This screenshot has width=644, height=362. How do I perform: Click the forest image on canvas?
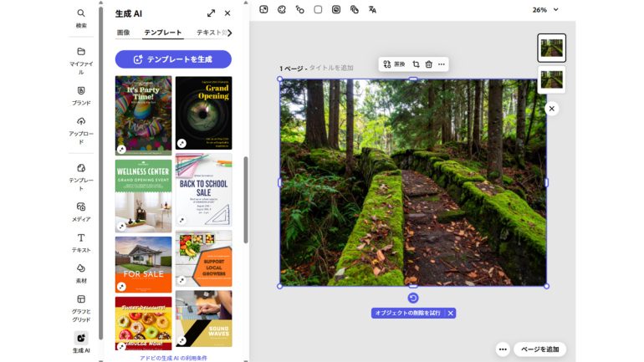[x=413, y=182]
